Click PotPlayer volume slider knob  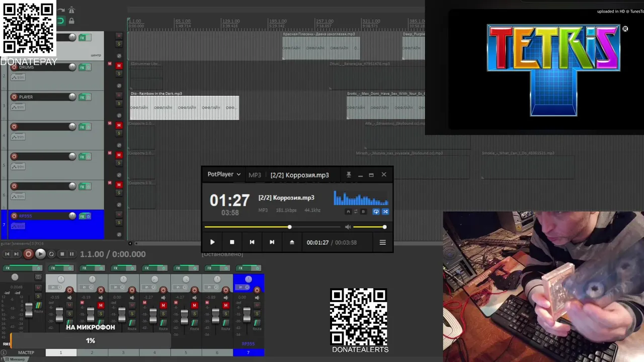384,227
